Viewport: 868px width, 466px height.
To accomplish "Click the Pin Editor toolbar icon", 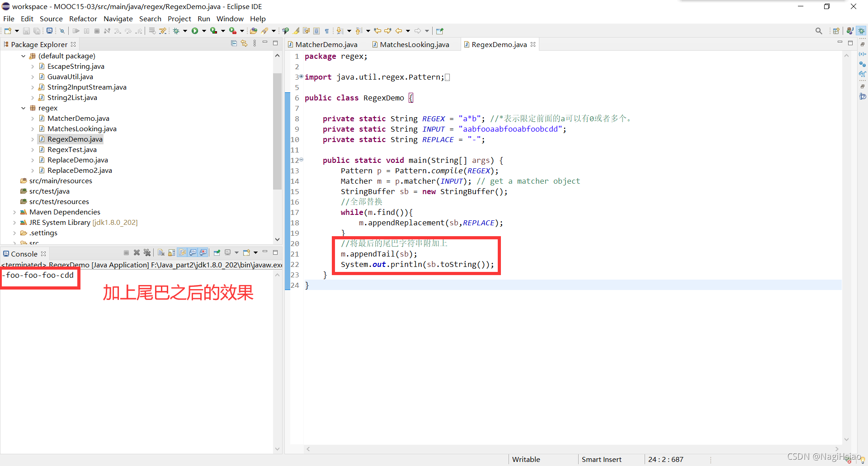I will click(x=440, y=31).
